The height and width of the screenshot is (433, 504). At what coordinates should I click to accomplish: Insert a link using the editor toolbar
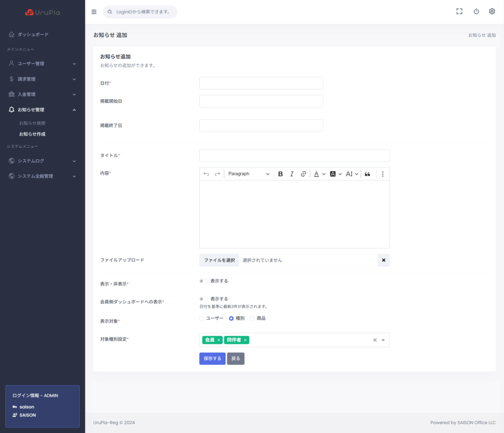(x=303, y=174)
